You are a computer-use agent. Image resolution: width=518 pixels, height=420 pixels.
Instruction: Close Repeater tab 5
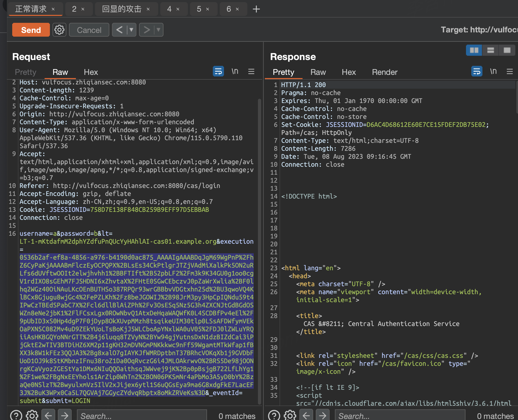(x=208, y=9)
